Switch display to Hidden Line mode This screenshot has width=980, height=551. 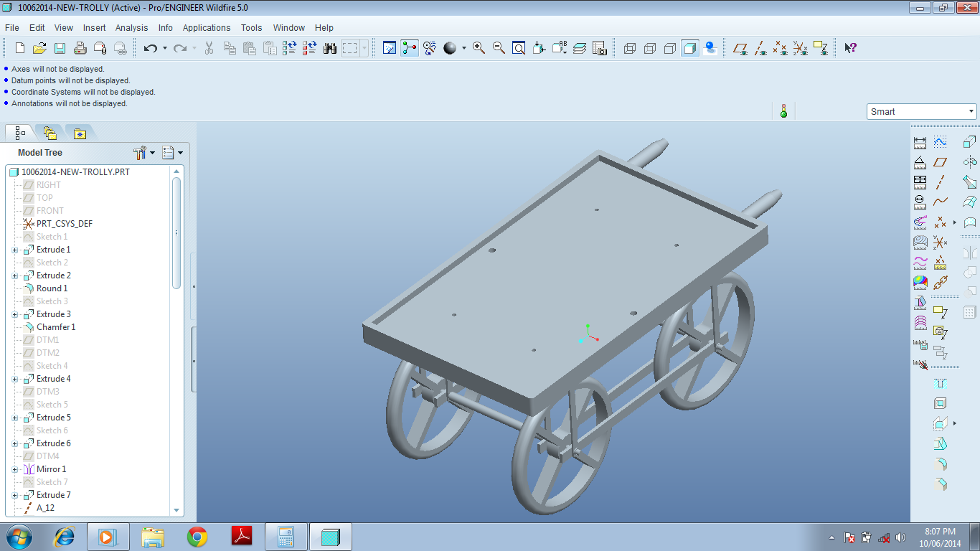click(650, 48)
